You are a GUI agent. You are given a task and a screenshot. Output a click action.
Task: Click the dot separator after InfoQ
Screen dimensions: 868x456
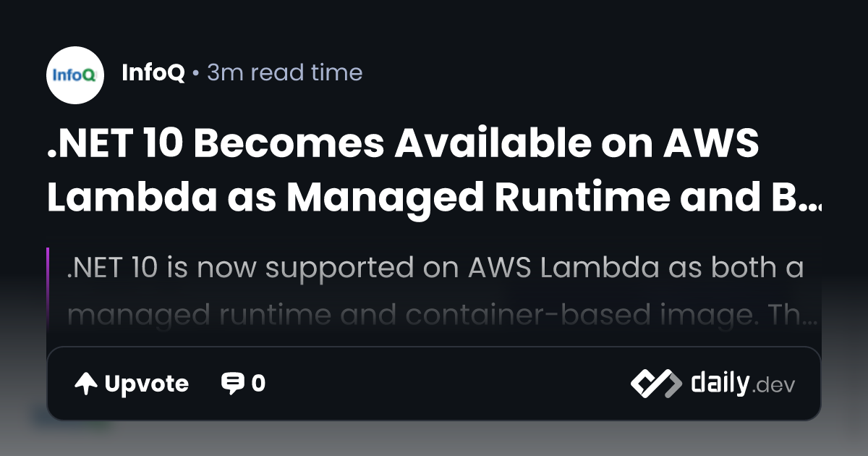tap(196, 74)
